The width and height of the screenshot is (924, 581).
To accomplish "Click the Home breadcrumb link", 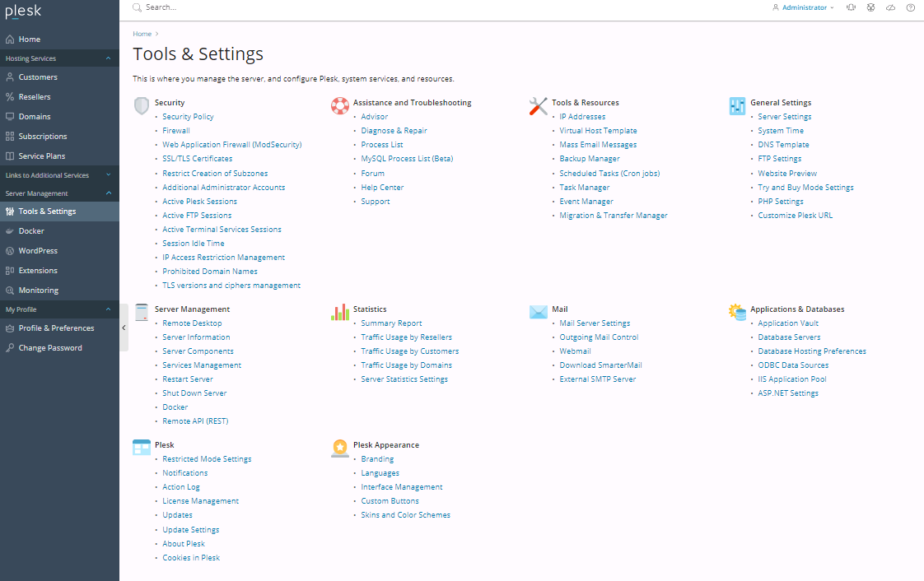I will pyautogui.click(x=142, y=34).
